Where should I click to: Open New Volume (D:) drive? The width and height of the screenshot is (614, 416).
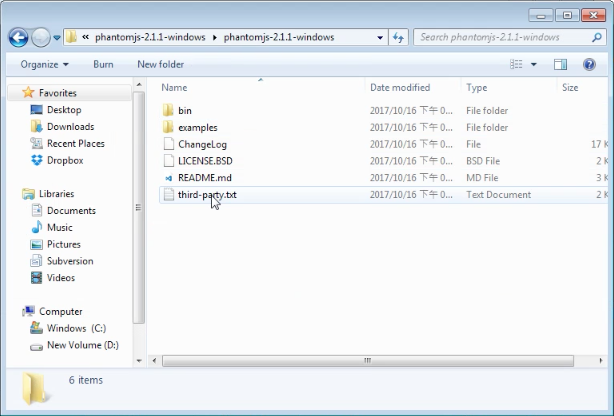83,345
